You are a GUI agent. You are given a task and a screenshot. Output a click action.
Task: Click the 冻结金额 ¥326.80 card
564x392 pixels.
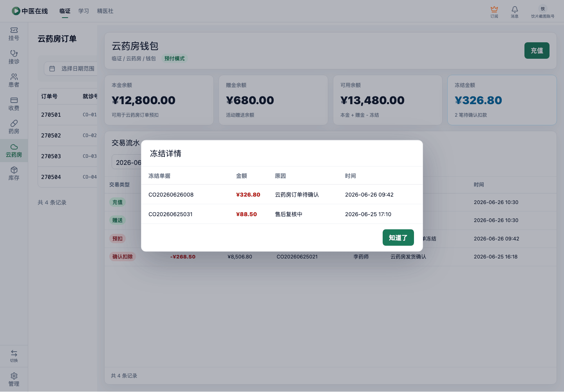click(502, 100)
